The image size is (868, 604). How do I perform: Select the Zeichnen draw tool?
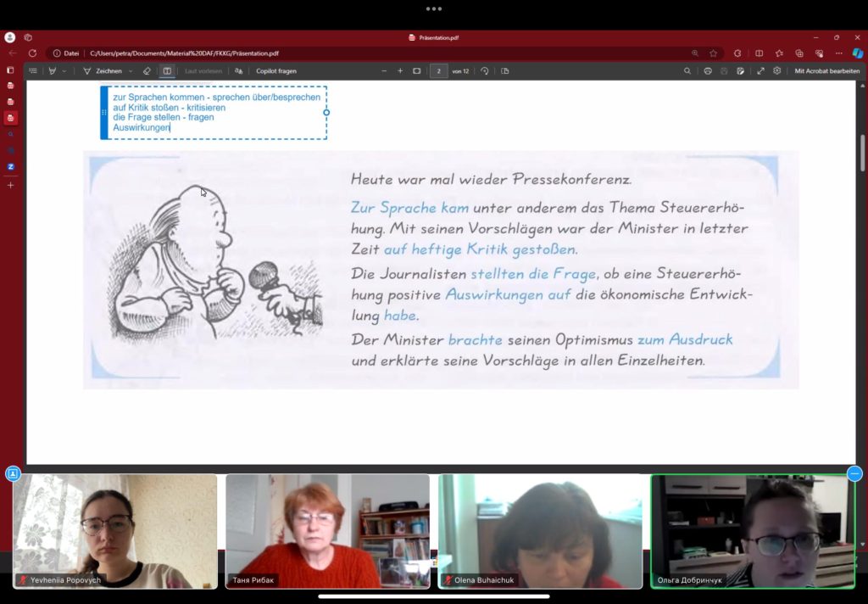point(103,71)
